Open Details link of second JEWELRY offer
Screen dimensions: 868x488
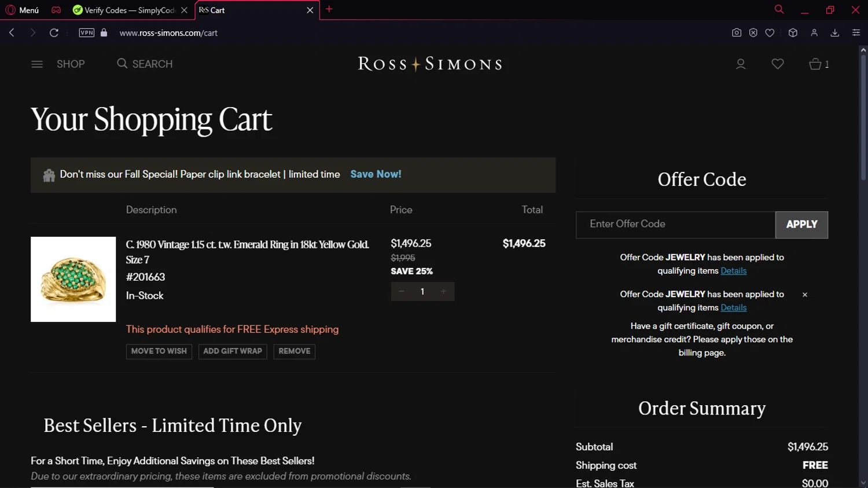(734, 308)
